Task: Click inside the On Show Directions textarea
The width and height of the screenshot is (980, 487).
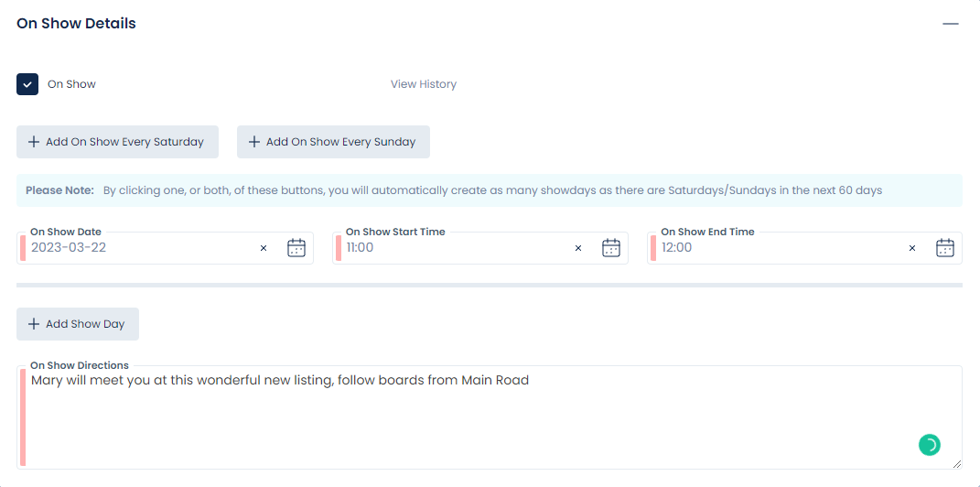Action: [490, 417]
